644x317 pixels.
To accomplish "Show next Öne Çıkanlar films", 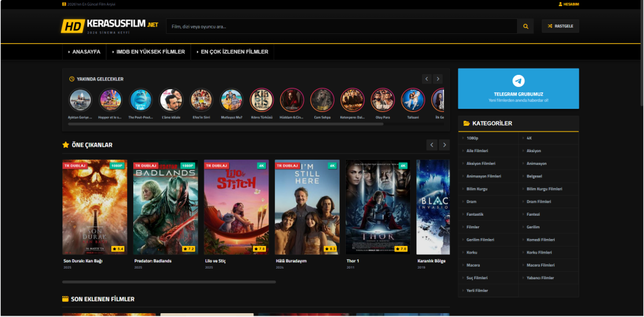I will (x=444, y=145).
